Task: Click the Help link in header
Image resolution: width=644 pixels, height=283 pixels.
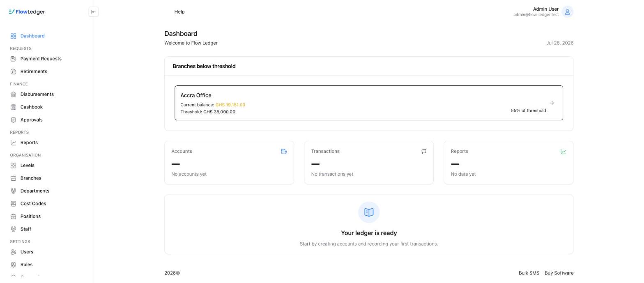Action: [x=179, y=12]
